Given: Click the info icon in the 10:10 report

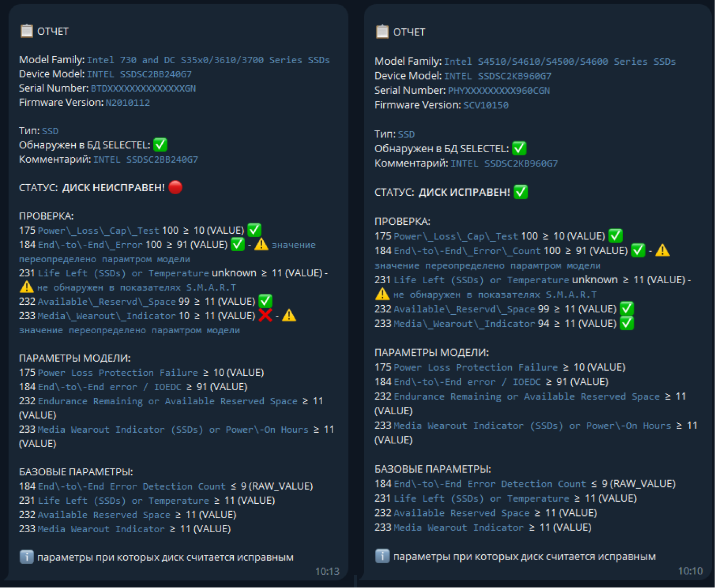Looking at the screenshot, I should (382, 556).
